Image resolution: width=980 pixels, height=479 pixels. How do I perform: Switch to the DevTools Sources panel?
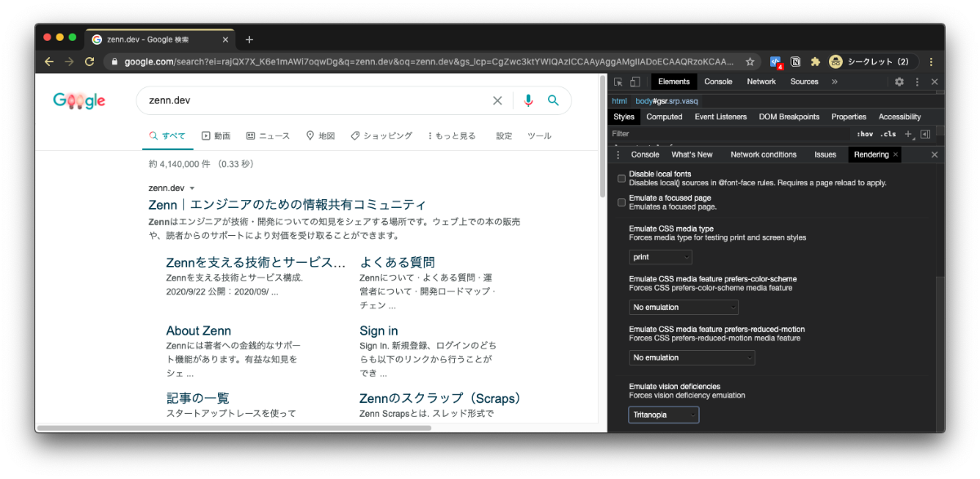[x=804, y=82]
